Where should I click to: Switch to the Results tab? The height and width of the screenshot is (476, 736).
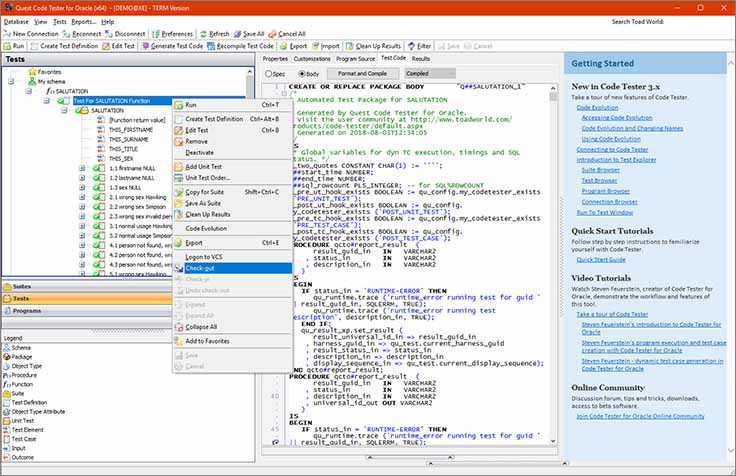point(421,59)
